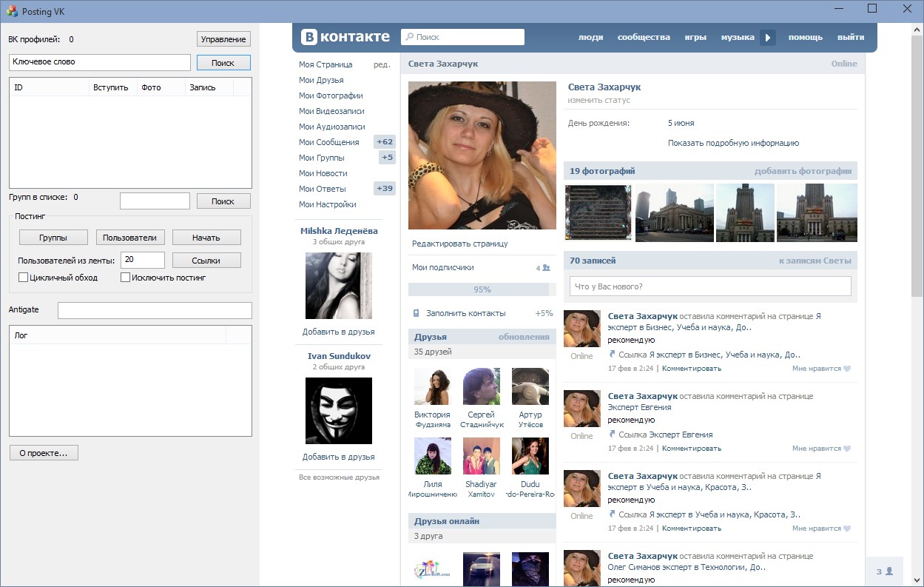Open Виктория Фудзияма friend avatar
The image size is (924, 587).
pyautogui.click(x=433, y=386)
